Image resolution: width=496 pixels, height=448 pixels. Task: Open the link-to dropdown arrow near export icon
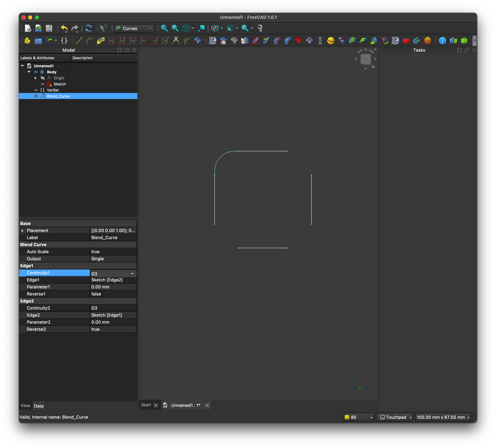[56, 41]
